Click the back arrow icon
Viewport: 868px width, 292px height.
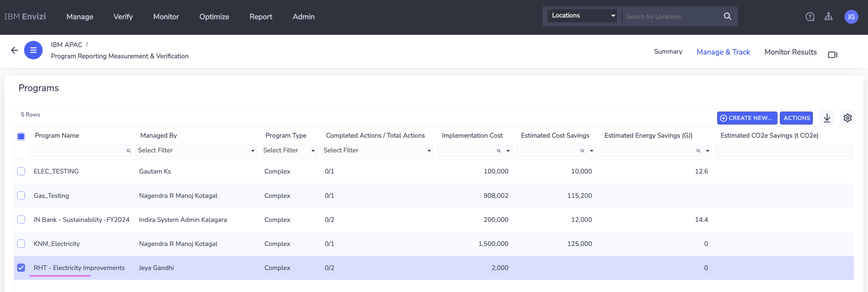click(15, 50)
